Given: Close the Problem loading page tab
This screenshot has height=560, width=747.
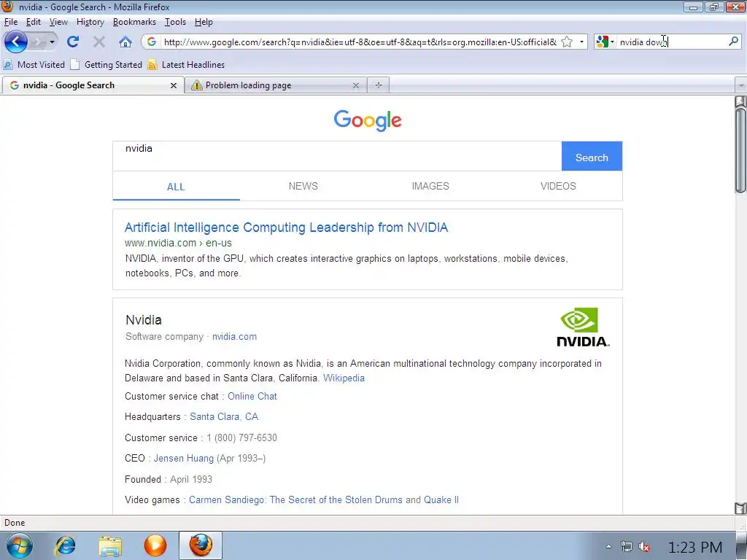Looking at the screenshot, I should coord(355,86).
